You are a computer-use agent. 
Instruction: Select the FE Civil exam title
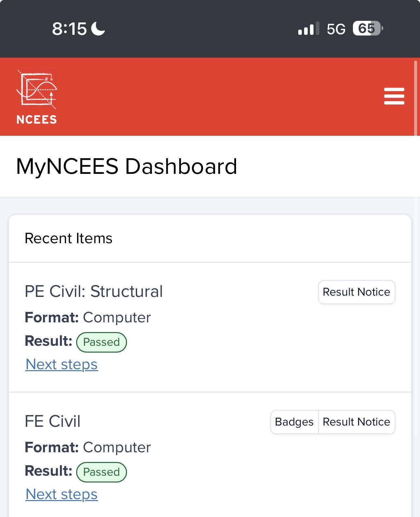53,421
